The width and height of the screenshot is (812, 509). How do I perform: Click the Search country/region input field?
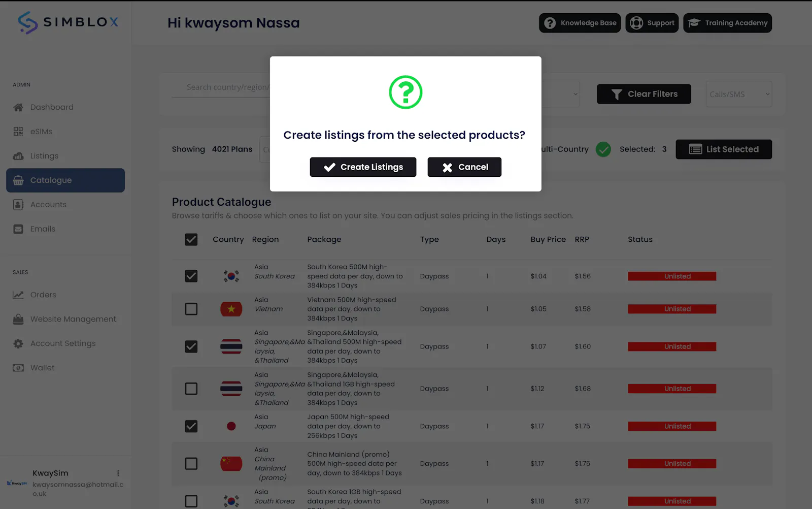[221, 87]
